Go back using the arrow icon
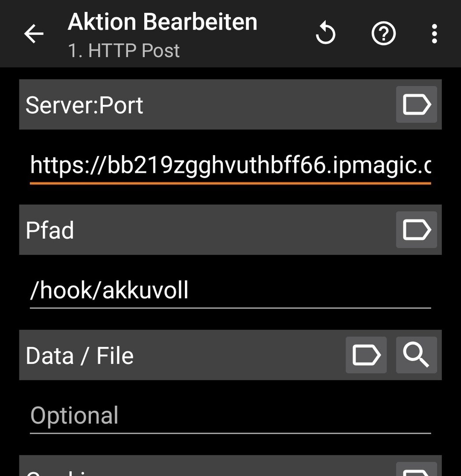This screenshot has height=476, width=461. pos(34,34)
